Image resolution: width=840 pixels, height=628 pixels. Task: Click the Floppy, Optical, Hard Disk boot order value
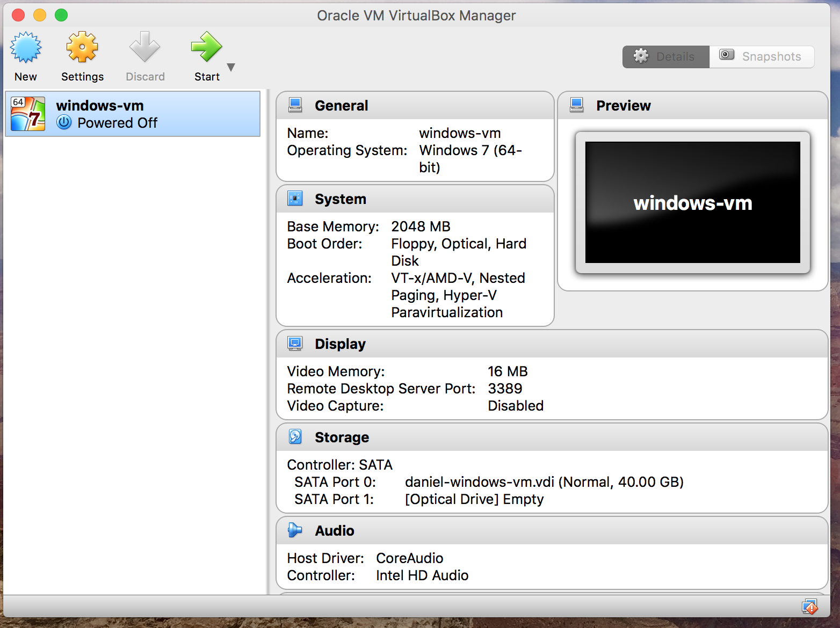[459, 252]
